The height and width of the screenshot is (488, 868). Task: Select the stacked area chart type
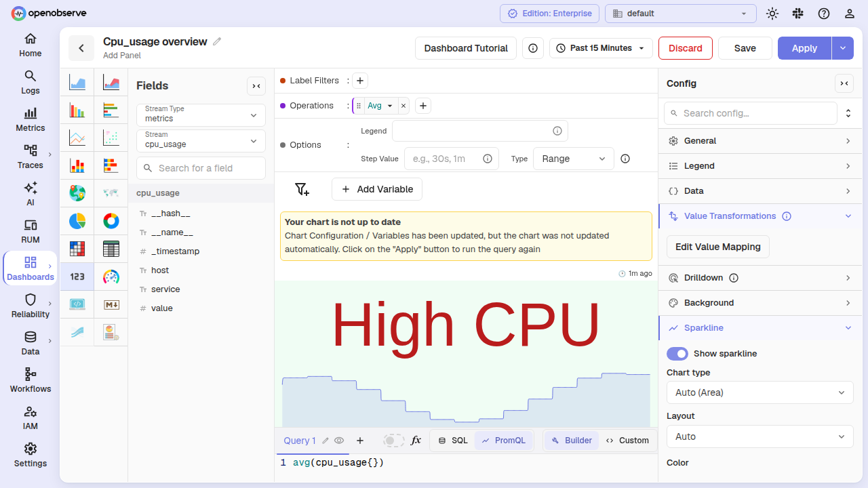(111, 83)
